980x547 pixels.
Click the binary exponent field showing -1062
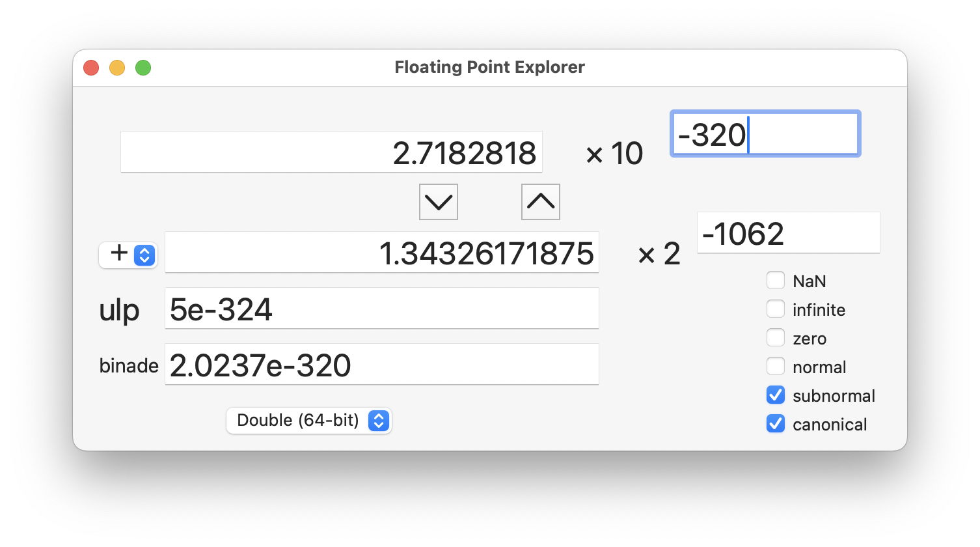pyautogui.click(x=788, y=232)
